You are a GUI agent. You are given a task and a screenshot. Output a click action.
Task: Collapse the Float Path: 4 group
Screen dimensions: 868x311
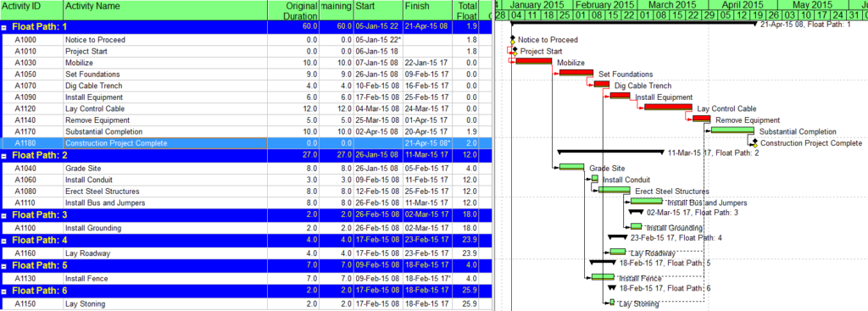tap(4, 240)
